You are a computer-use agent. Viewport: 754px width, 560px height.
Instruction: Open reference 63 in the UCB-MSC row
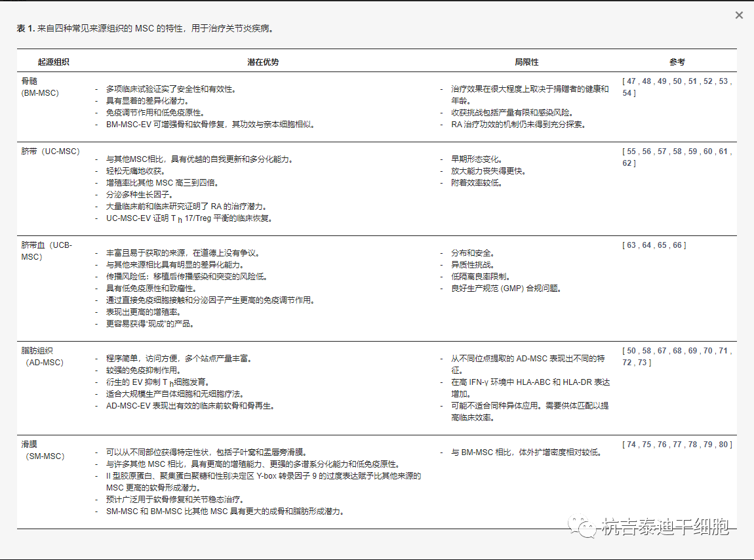(x=631, y=245)
